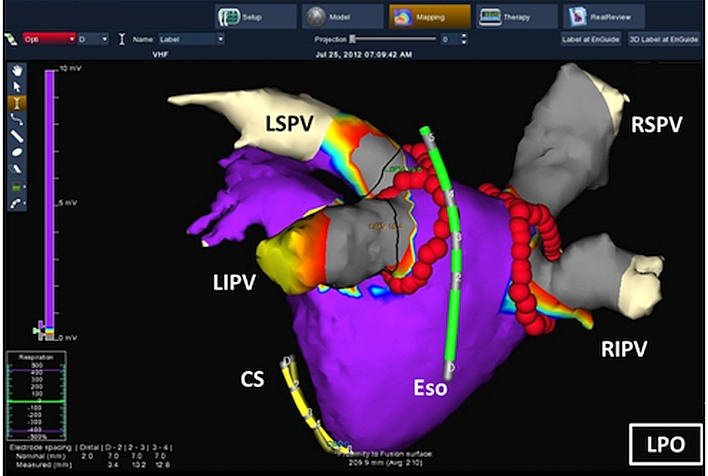Click the Label at EnGuide button
Image resolution: width=708 pixels, height=476 pixels.
coord(591,39)
